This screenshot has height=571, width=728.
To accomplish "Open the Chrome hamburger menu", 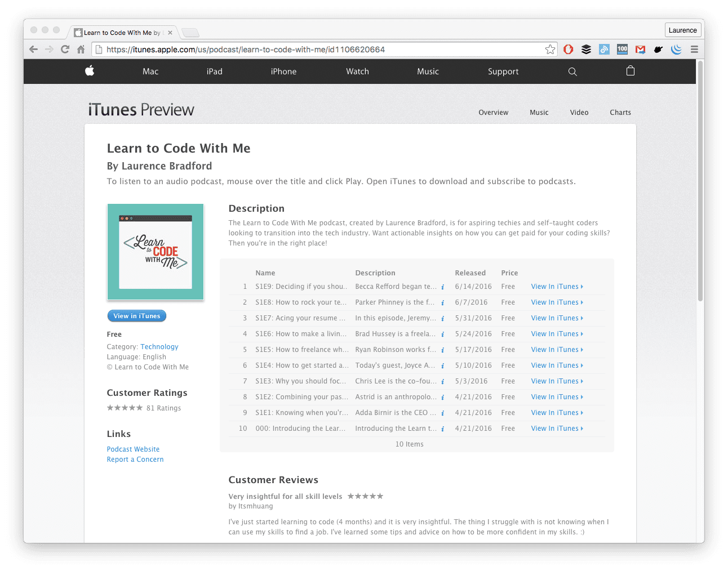I will click(x=694, y=50).
